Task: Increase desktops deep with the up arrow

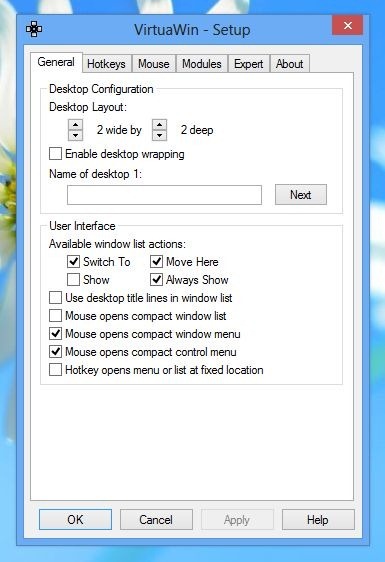Action: point(160,125)
